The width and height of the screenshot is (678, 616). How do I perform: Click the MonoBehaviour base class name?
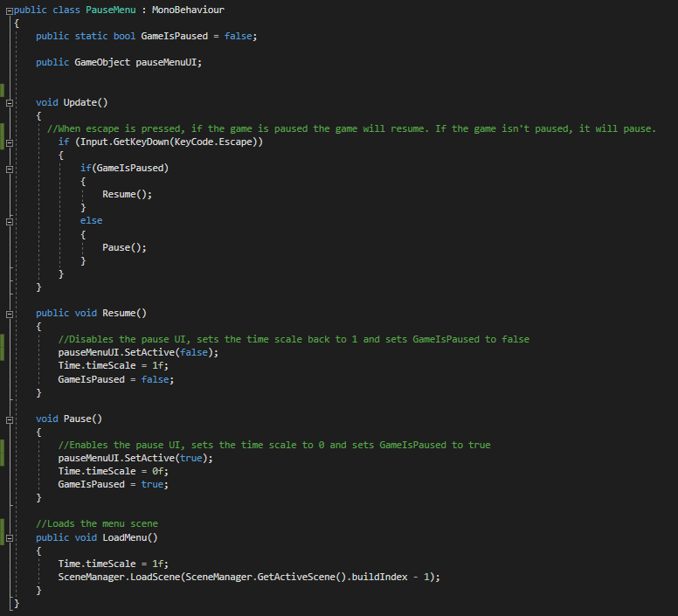(x=188, y=10)
